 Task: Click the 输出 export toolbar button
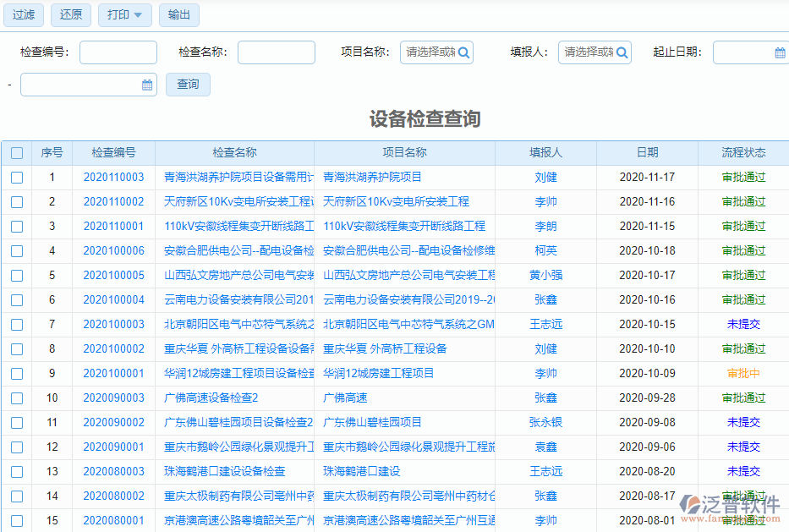tap(178, 15)
